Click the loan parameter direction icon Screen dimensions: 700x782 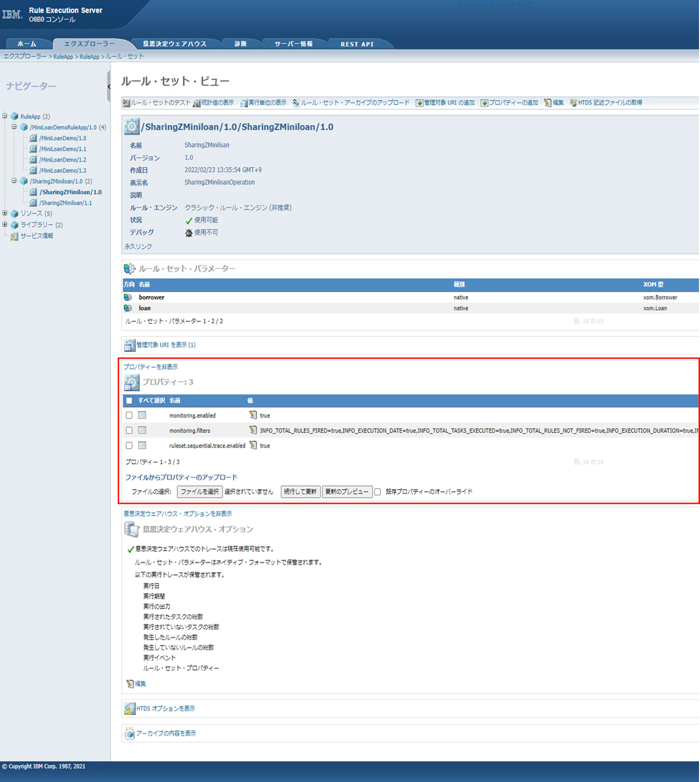128,308
